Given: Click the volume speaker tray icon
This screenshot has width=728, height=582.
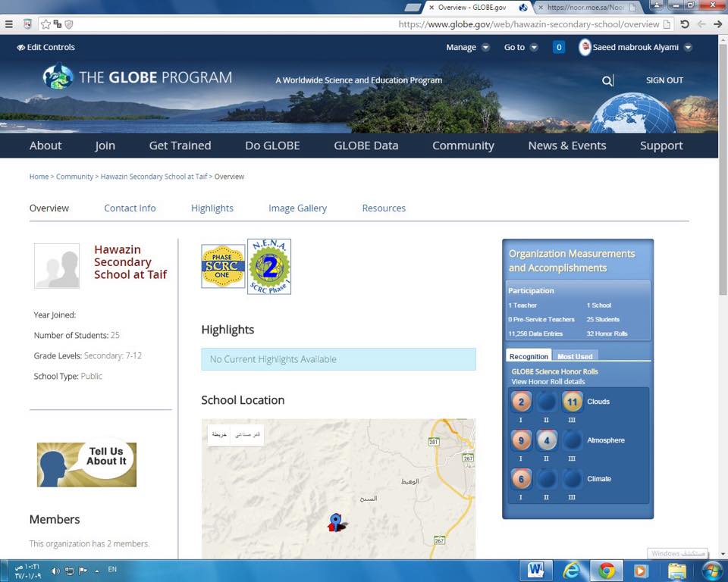Looking at the screenshot, I should tap(55, 571).
